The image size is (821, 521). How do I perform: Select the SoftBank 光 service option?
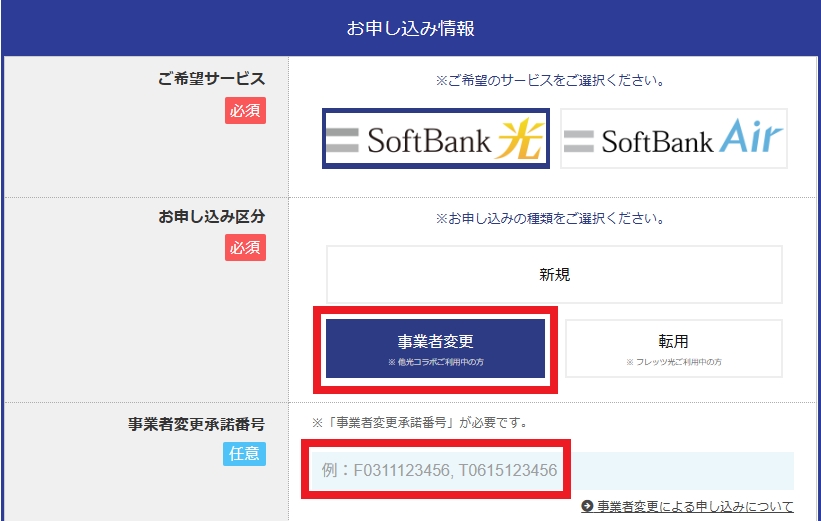click(x=436, y=139)
